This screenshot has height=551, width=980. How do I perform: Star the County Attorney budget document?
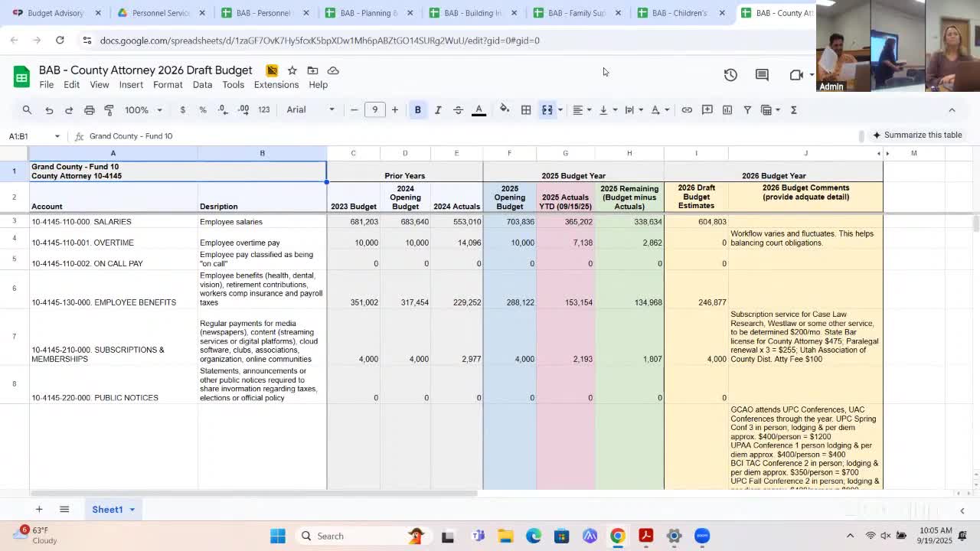click(292, 70)
